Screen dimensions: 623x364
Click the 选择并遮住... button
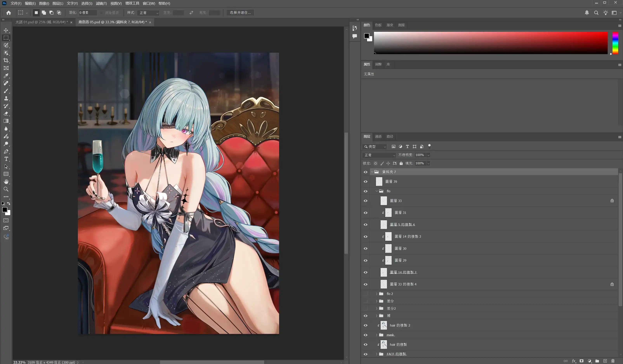[240, 13]
